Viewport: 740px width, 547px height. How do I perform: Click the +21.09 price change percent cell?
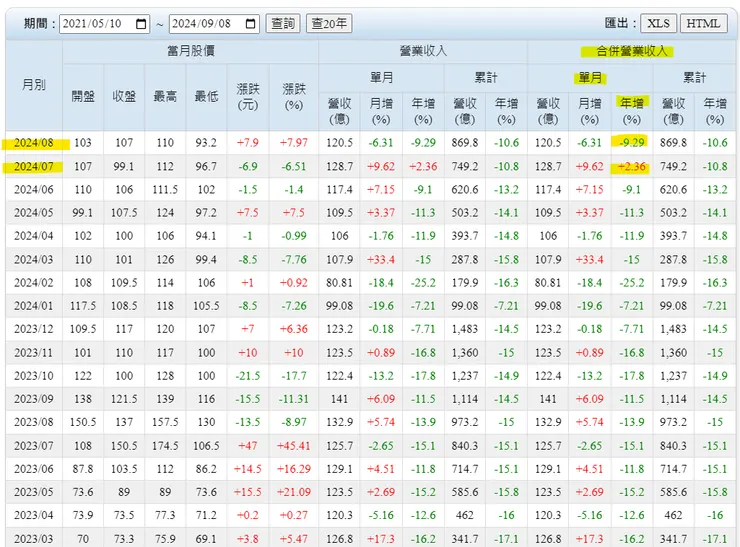pos(294,492)
